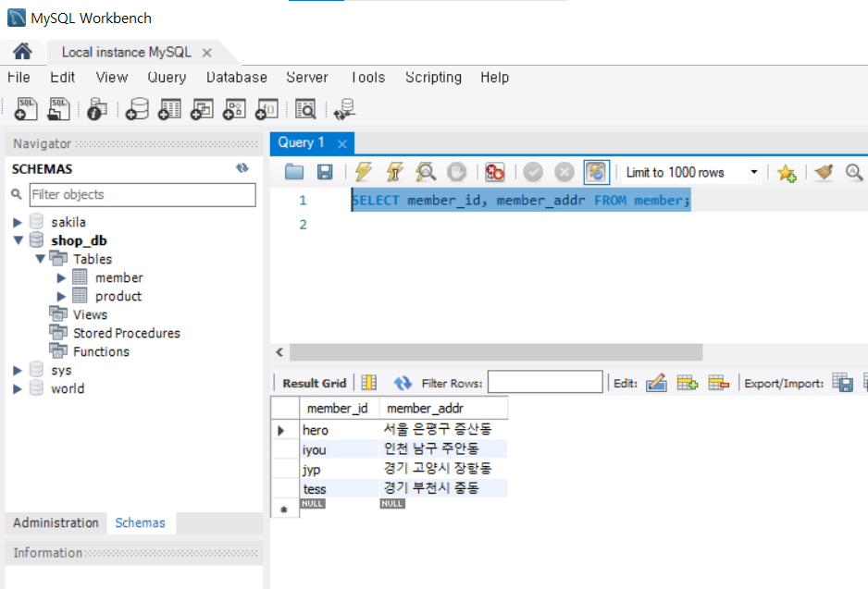The image size is (868, 589).
Task: Commit the transaction
Action: tap(533, 172)
